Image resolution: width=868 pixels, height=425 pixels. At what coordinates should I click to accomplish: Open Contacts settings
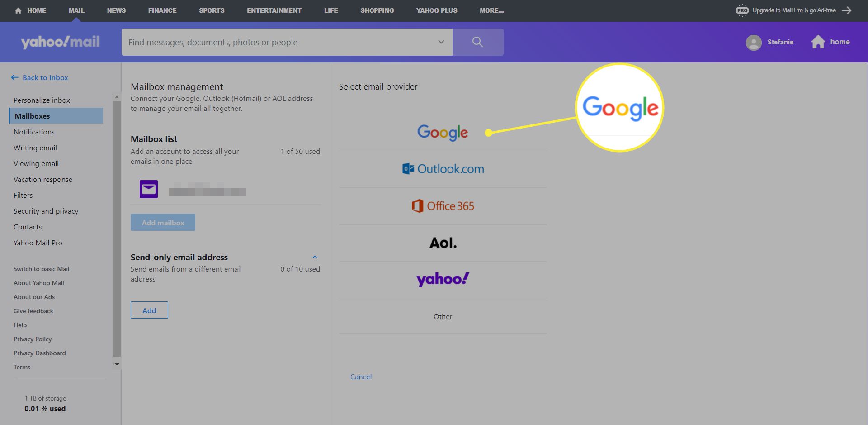coord(28,227)
